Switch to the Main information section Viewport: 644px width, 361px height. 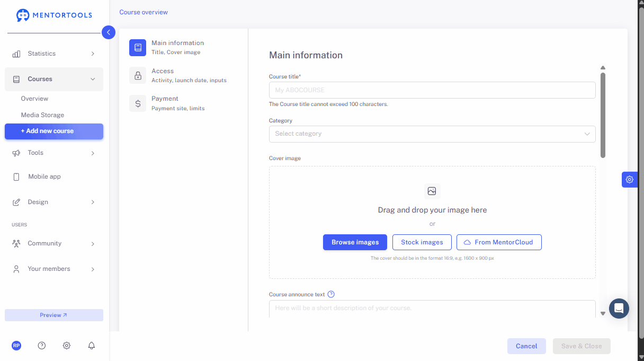coord(177,47)
